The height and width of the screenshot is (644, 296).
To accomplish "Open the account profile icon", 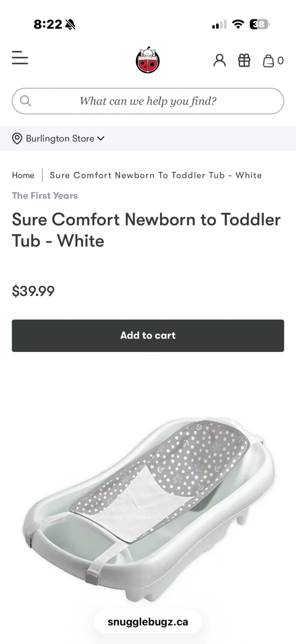I will point(220,60).
